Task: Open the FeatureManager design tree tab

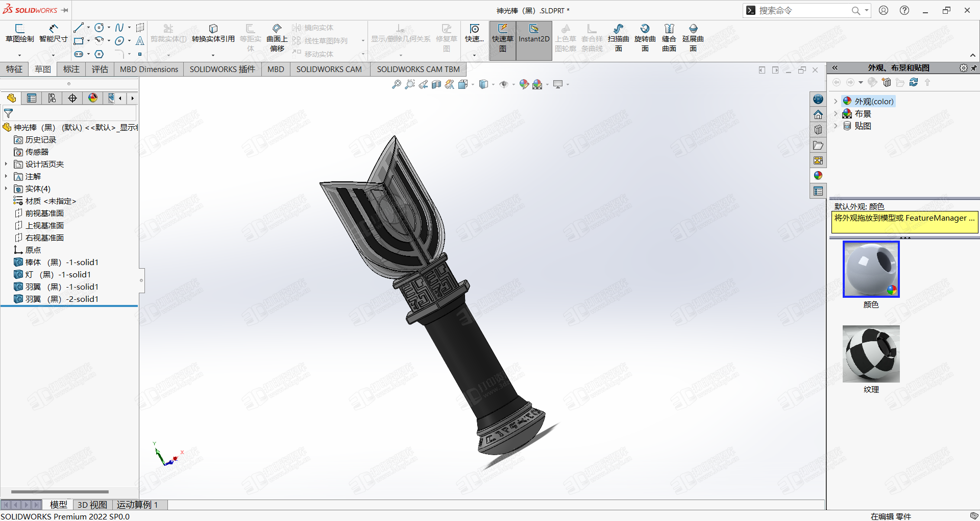Action: 11,98
